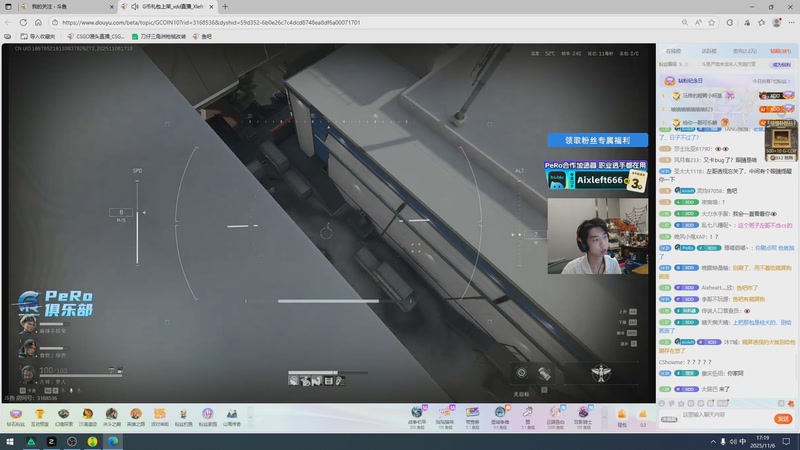Screen dimensions: 800x450
Task: Go to the browser home page
Action: click(x=38, y=22)
